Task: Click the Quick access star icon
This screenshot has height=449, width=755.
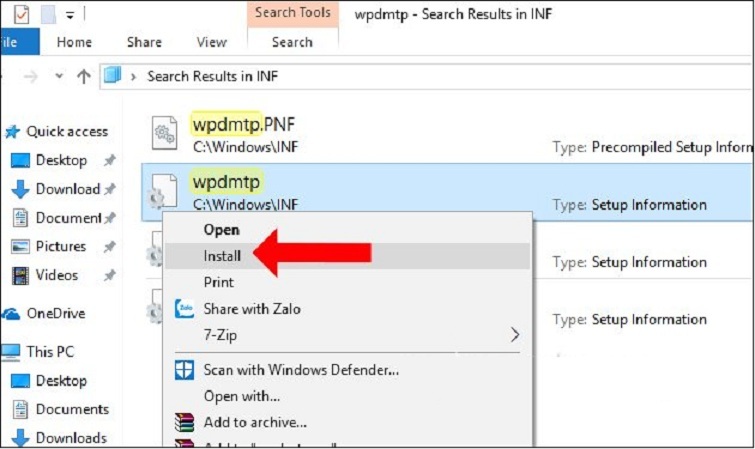Action: pos(13,131)
